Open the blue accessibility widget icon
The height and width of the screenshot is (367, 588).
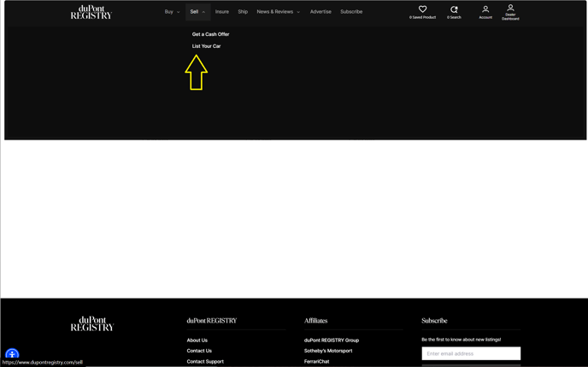[x=12, y=354]
